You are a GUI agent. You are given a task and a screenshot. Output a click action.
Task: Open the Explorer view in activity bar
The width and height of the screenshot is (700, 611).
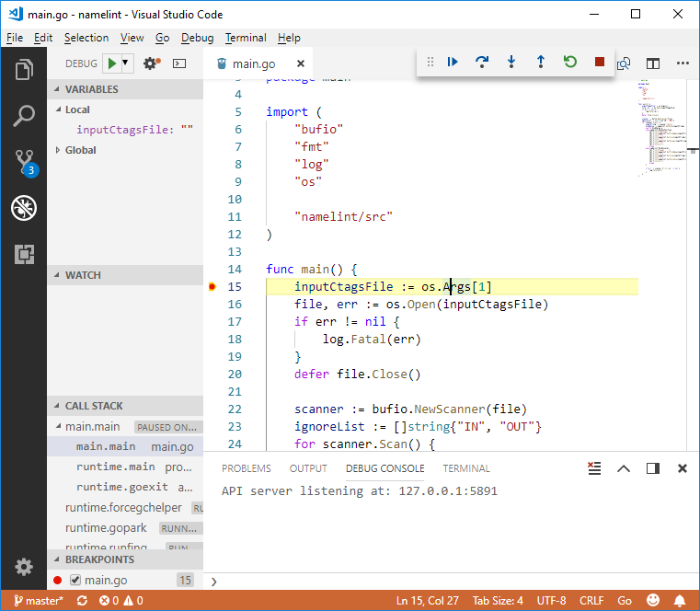[24, 70]
